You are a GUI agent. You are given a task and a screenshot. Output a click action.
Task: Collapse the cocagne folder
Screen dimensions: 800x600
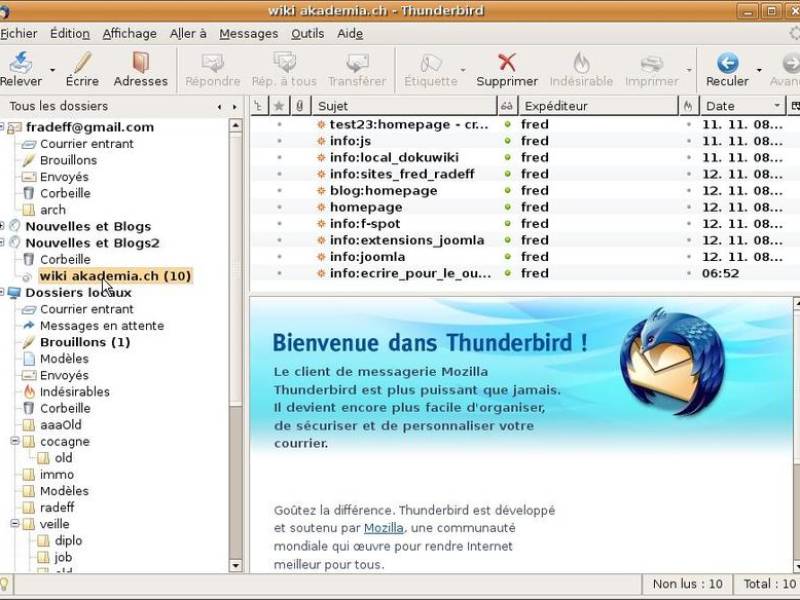click(x=15, y=441)
